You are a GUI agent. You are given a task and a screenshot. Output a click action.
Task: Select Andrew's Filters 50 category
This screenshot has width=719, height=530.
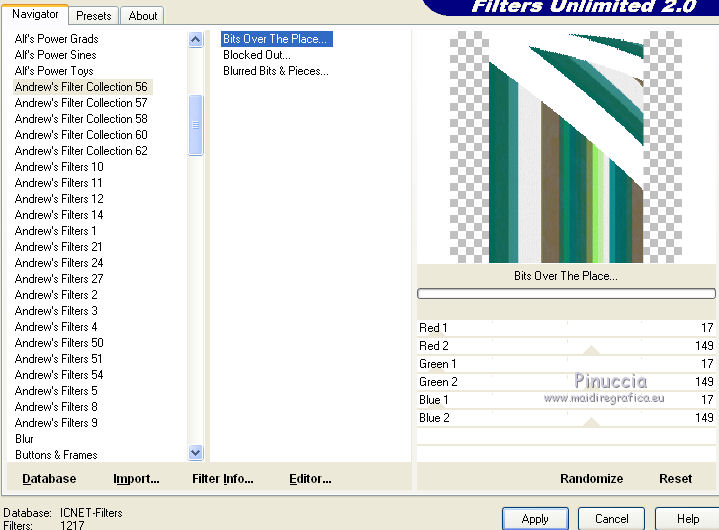click(x=59, y=343)
